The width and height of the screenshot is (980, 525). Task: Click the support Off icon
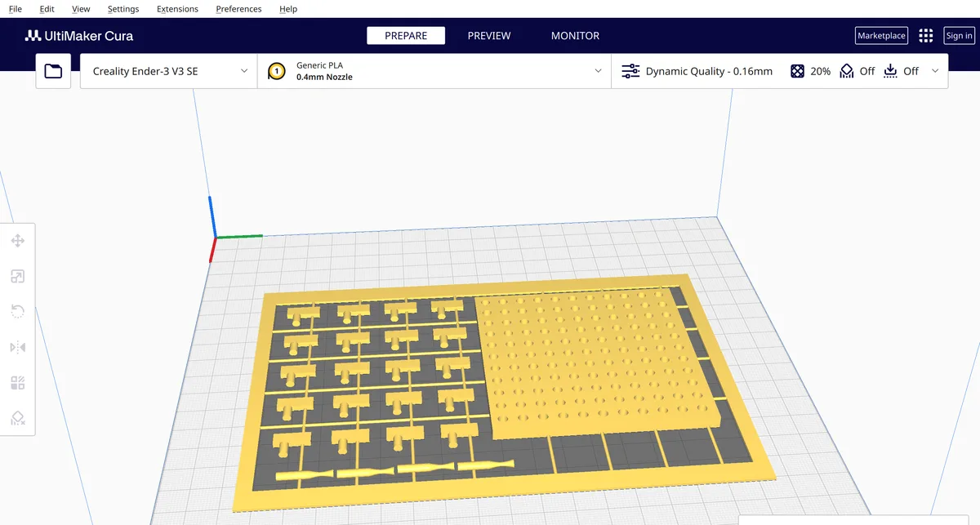coord(847,71)
